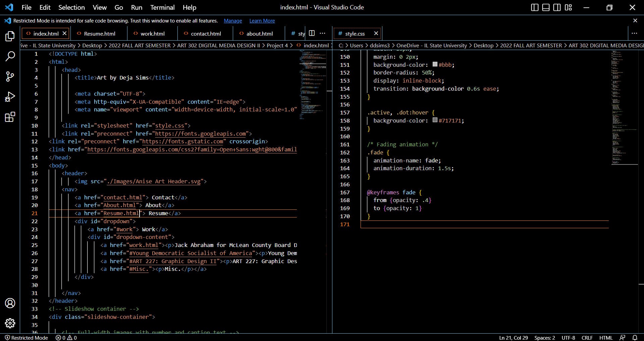Select the HTML language mode selector
Image resolution: width=644 pixels, height=341 pixels.
pos(606,338)
